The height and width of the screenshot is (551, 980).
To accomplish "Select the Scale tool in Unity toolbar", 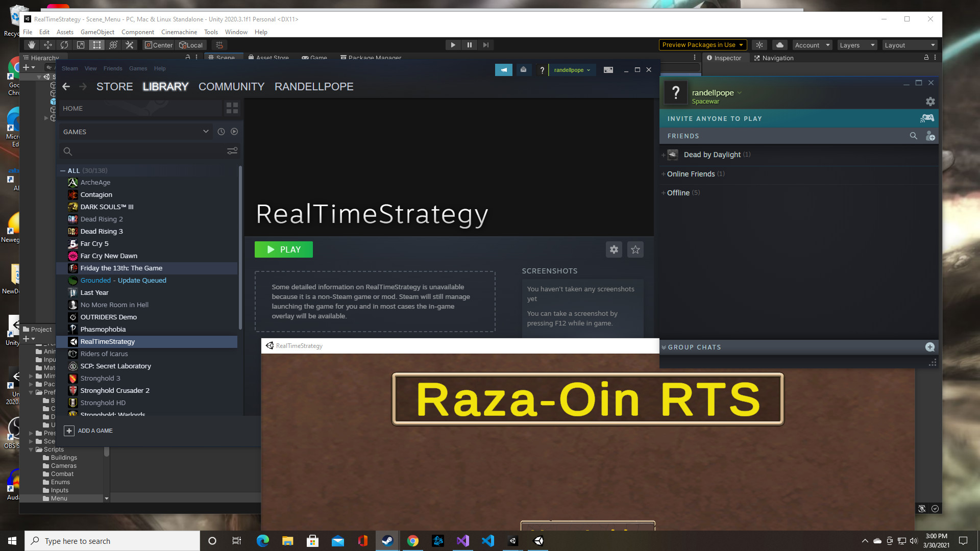I will click(x=80, y=45).
